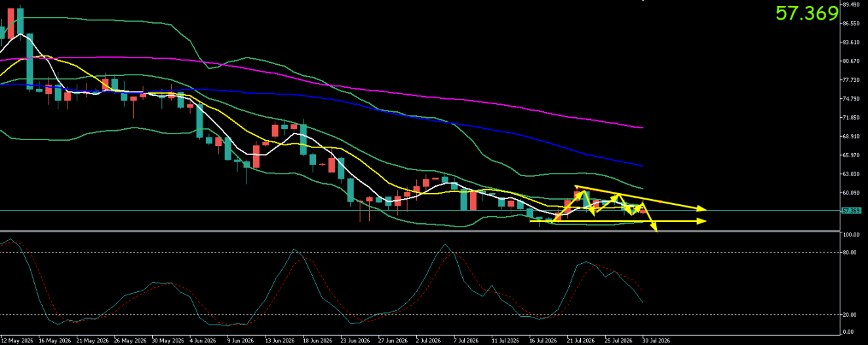
Task: Select the 57.369 current price tag on axis
Action: tap(850, 211)
